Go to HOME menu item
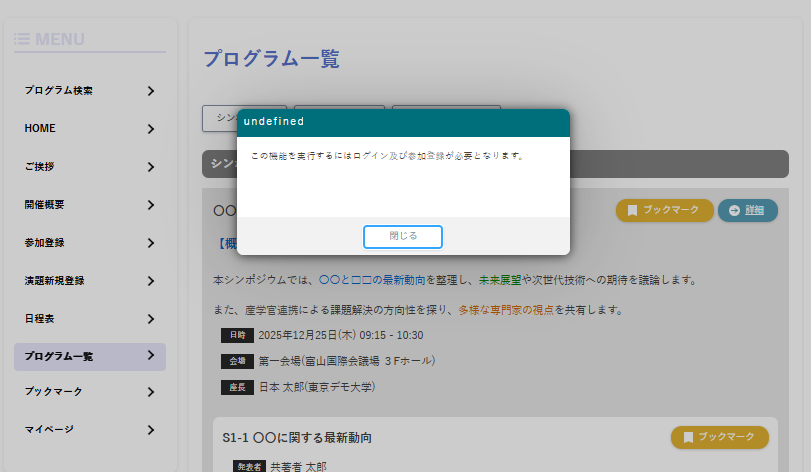Image resolution: width=811 pixels, height=472 pixels. tap(40, 129)
